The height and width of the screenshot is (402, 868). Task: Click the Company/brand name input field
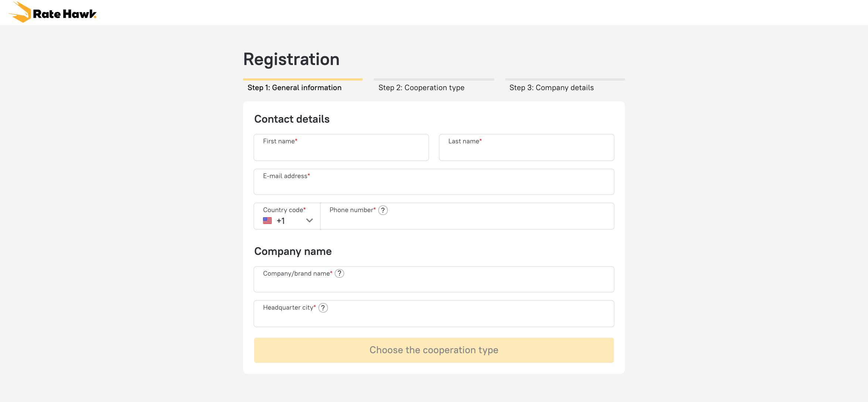pyautogui.click(x=434, y=279)
